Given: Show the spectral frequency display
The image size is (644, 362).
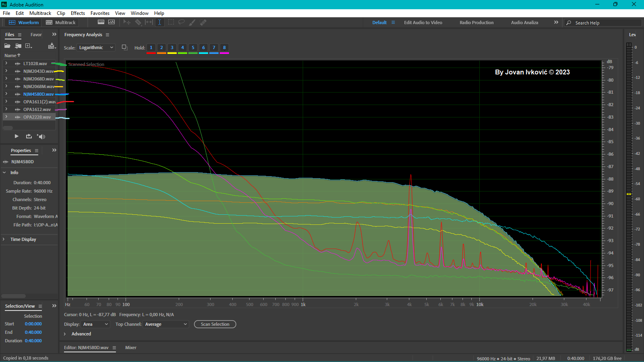Looking at the screenshot, I should pyautogui.click(x=101, y=22).
